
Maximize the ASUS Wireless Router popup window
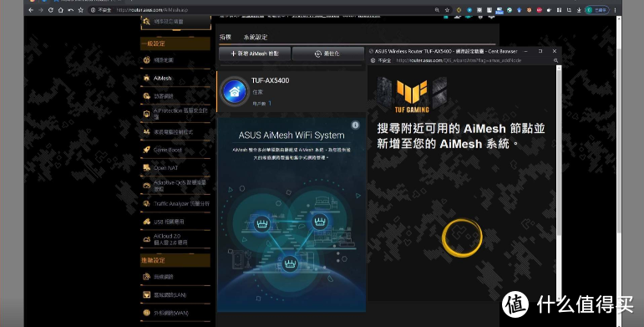[540, 51]
